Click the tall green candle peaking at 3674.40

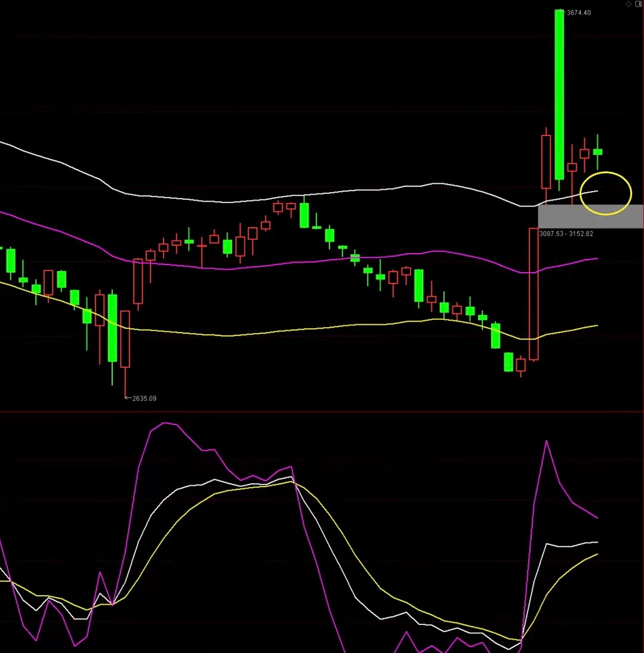[559, 95]
